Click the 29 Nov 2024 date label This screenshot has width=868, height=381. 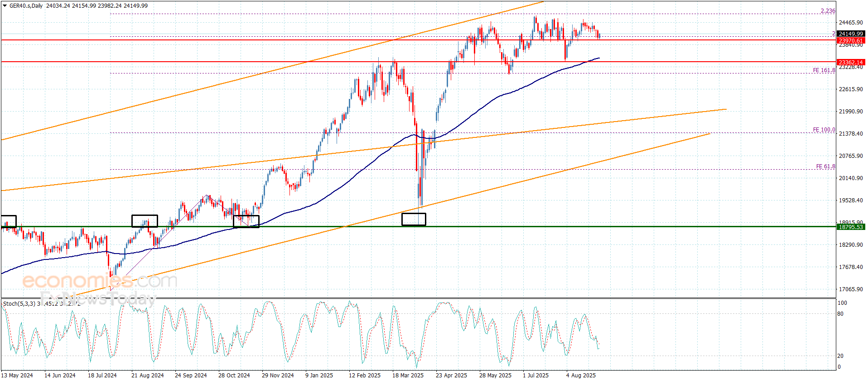(x=278, y=376)
